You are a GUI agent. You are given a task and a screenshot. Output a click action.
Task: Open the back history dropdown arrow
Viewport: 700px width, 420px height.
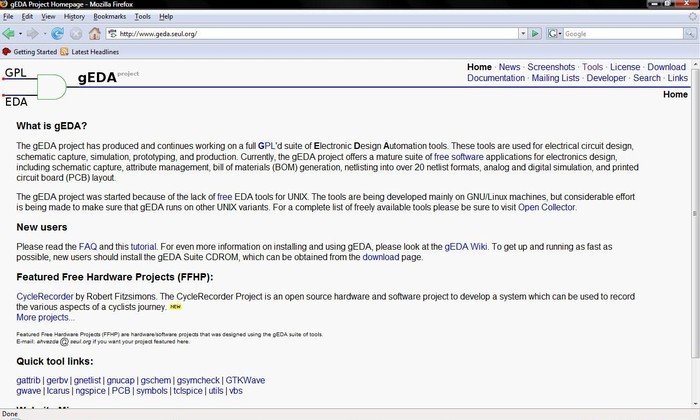pos(20,34)
